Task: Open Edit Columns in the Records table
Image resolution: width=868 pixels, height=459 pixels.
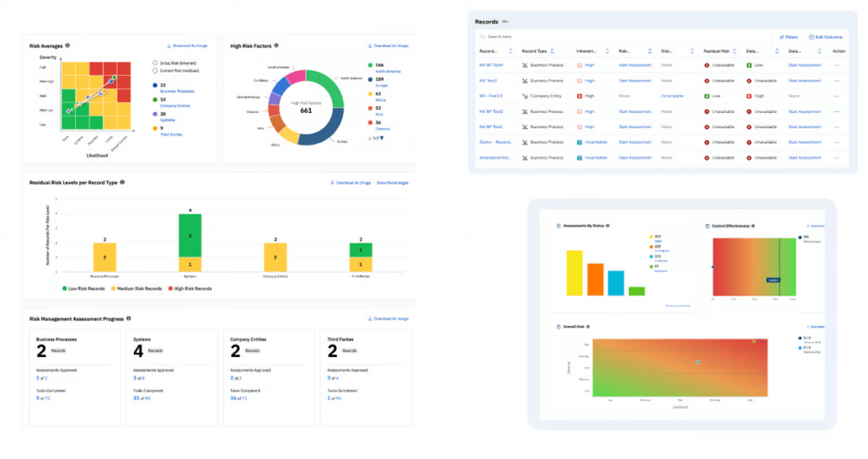Action: coord(825,37)
